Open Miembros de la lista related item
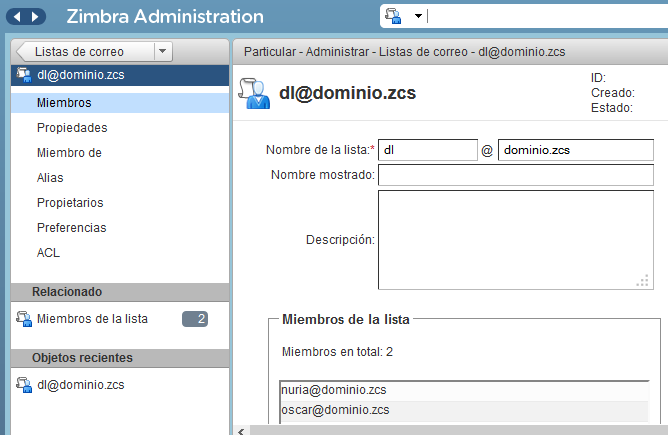Image resolution: width=668 pixels, height=435 pixels. [x=92, y=319]
